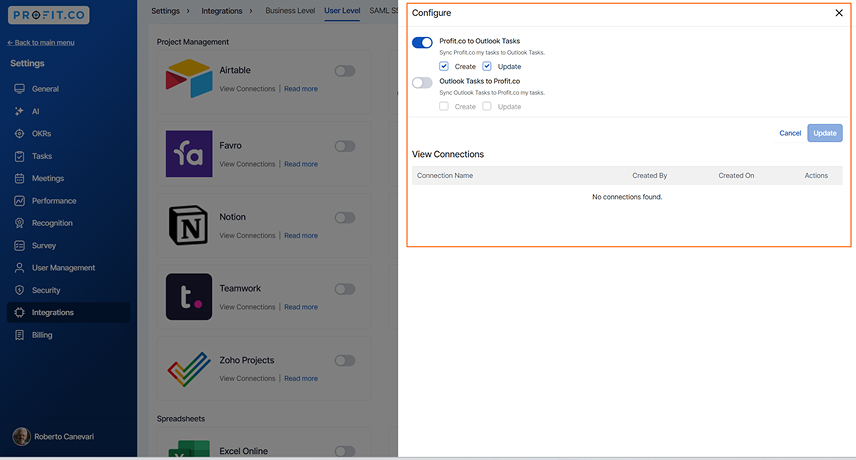Open the OKRs target icon

(x=20, y=134)
